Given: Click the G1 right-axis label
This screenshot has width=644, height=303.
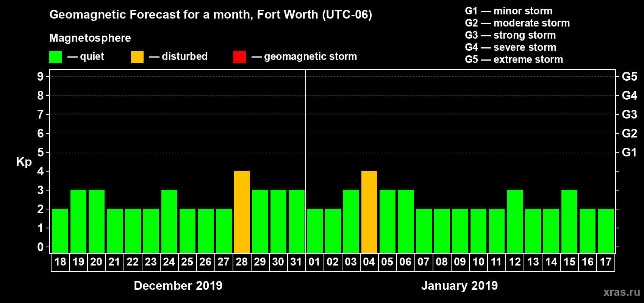Looking at the screenshot, I should 629,152.
